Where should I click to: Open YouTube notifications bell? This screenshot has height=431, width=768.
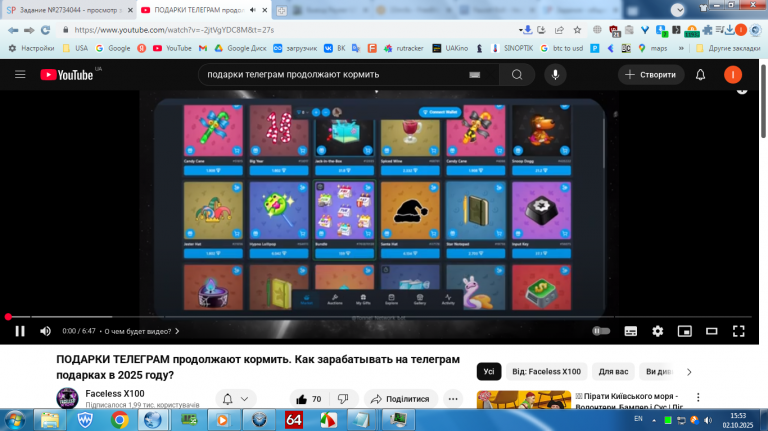coord(700,74)
